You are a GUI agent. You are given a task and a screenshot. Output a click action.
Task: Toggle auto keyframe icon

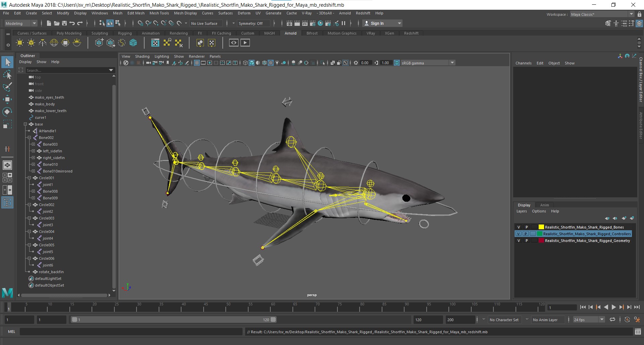627,320
